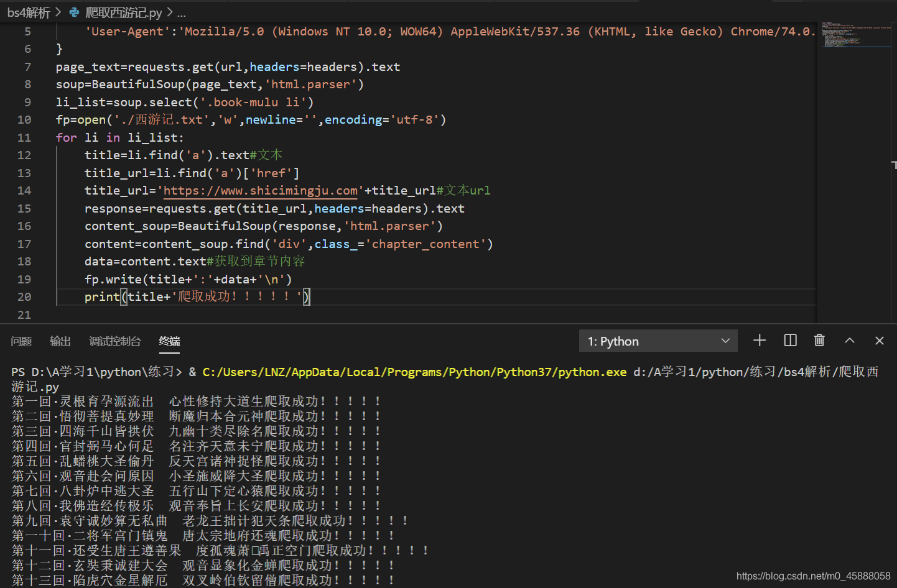Split the terminal using the split icon
Viewport: 897px width, 588px height.
(789, 341)
